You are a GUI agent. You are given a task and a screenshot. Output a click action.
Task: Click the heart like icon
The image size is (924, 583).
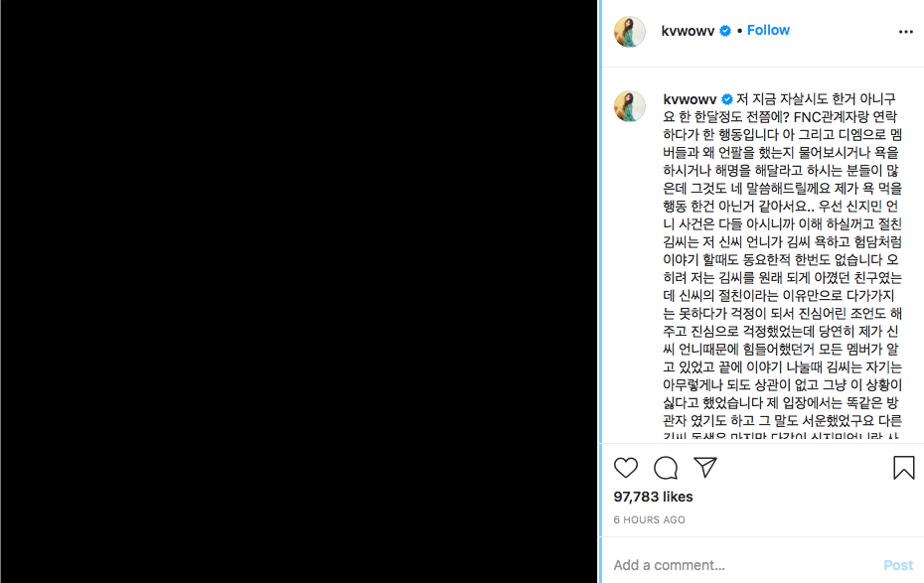[x=625, y=468]
